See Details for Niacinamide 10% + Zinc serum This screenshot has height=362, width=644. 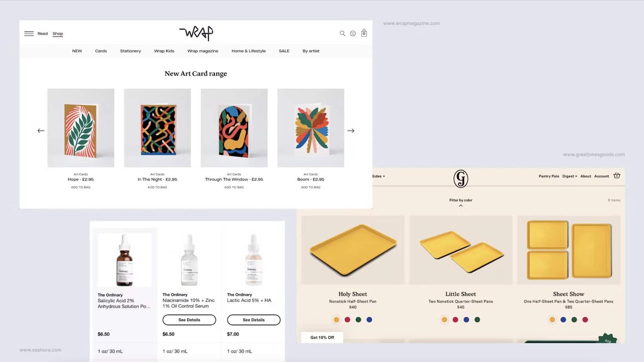coord(189,320)
